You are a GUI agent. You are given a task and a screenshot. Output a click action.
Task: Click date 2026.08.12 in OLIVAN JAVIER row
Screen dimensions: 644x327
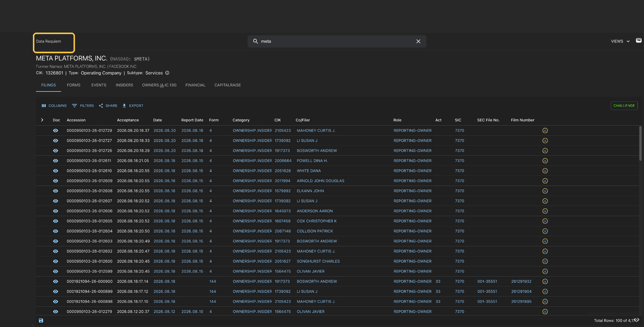(164, 312)
